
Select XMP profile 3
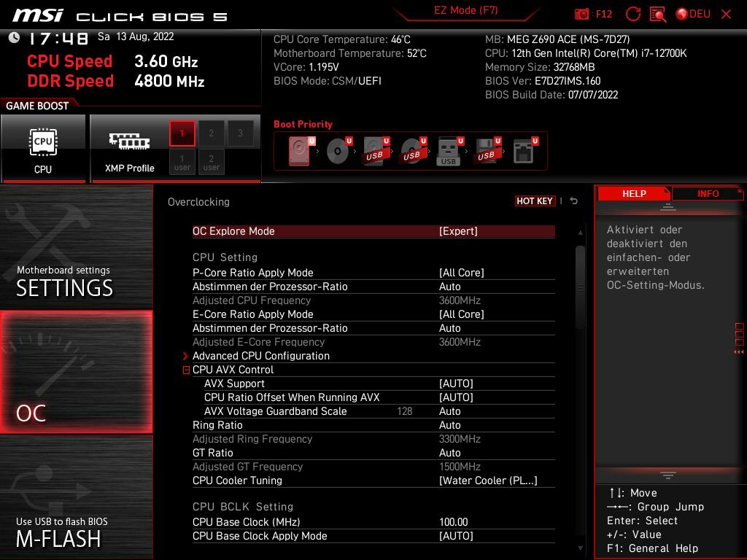click(240, 133)
